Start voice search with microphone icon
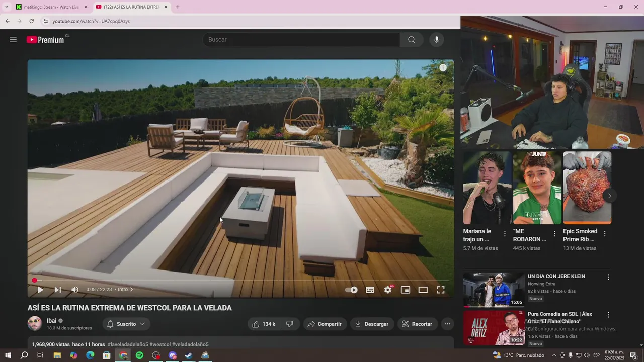Image resolution: width=644 pixels, height=362 pixels. click(437, 40)
